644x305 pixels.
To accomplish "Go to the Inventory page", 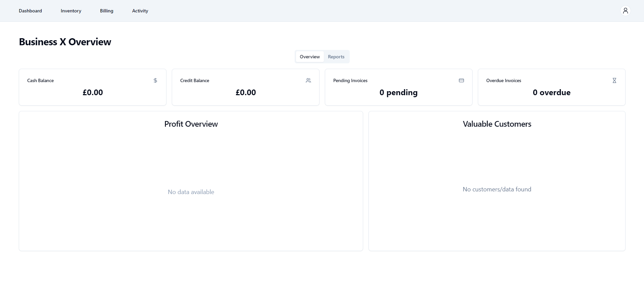I will point(71,11).
